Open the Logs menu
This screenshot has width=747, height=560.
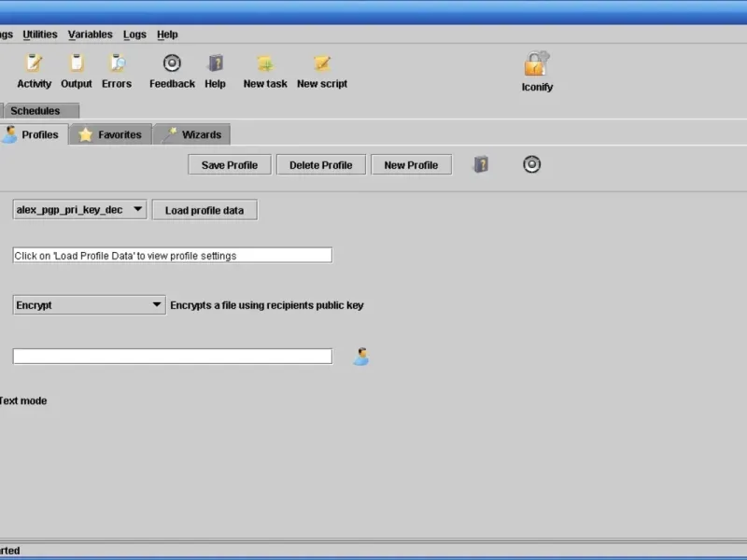pyautogui.click(x=134, y=35)
